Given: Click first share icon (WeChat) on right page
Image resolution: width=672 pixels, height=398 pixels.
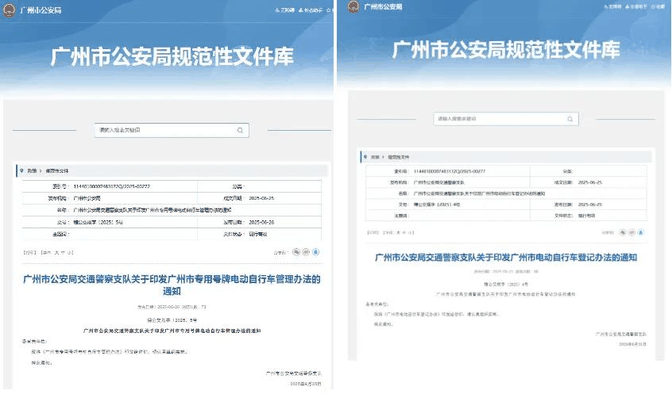Looking at the screenshot, I should point(622,232).
